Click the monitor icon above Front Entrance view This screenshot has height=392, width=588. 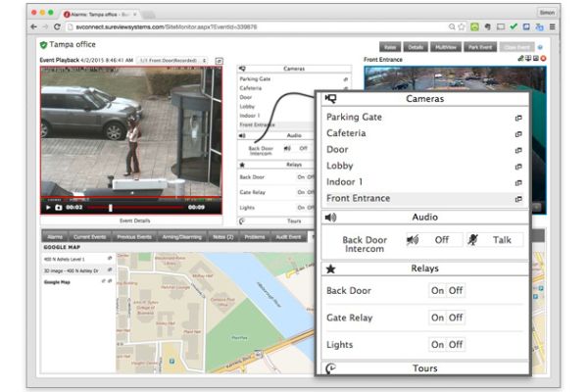coord(528,58)
